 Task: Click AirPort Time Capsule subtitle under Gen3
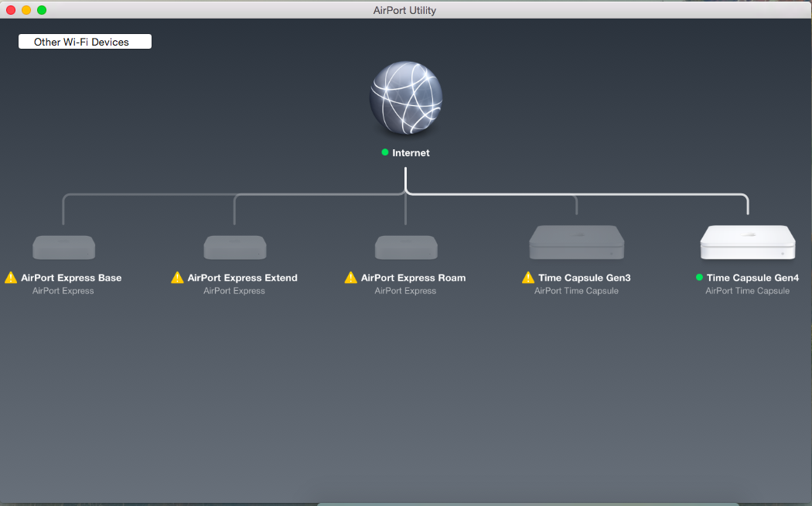click(576, 291)
